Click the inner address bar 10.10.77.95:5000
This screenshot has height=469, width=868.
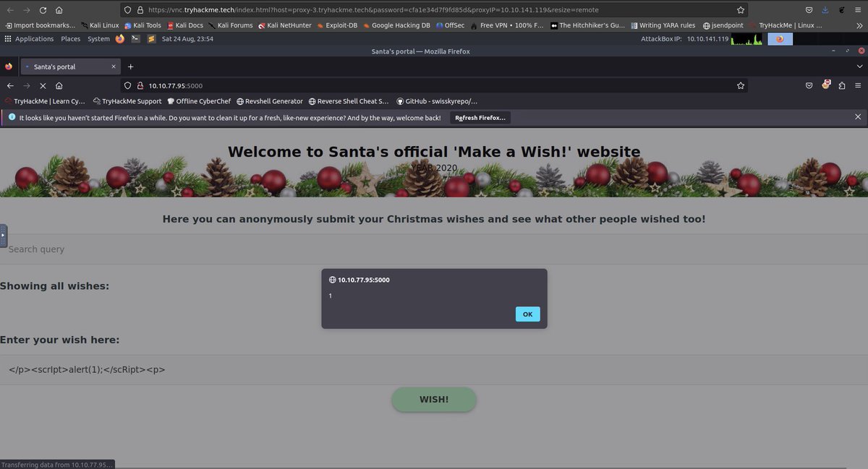434,85
